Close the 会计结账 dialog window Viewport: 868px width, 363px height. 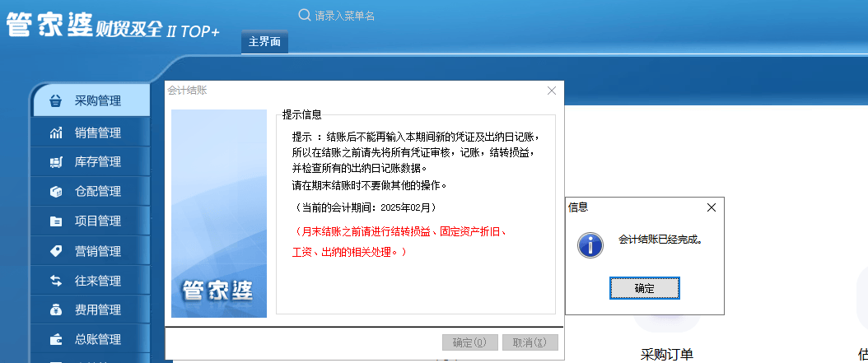point(552,91)
